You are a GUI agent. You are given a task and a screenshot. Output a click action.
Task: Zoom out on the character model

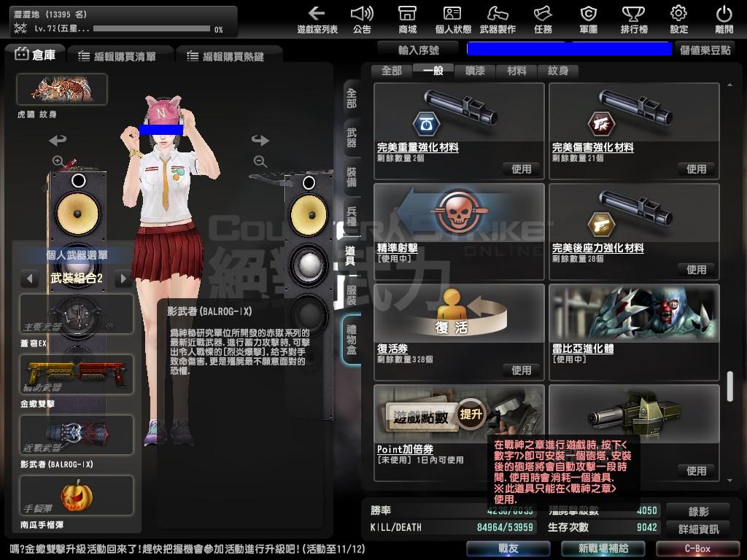click(260, 161)
